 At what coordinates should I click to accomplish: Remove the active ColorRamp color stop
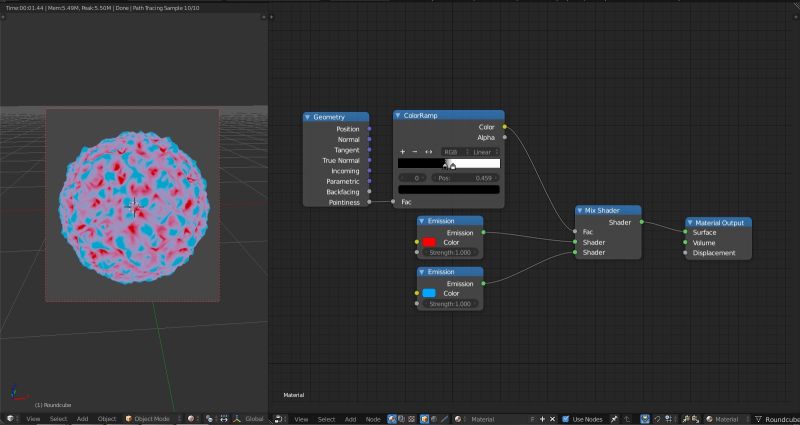(x=415, y=152)
